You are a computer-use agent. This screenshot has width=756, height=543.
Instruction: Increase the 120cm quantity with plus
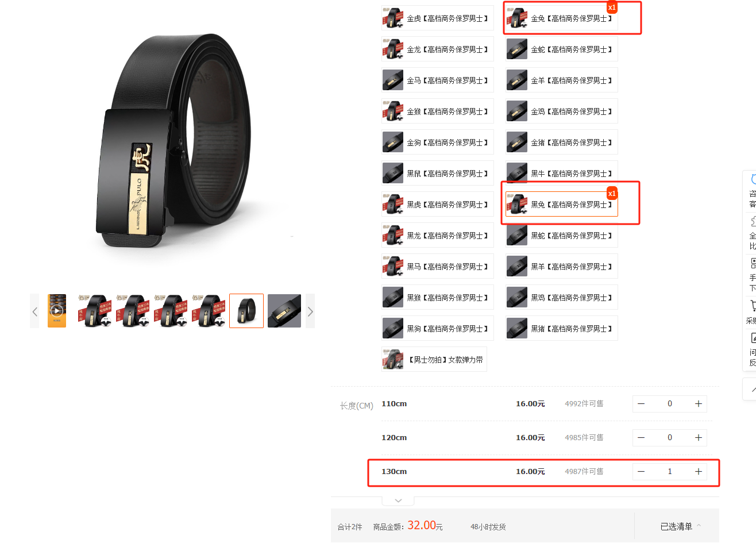pyautogui.click(x=699, y=438)
